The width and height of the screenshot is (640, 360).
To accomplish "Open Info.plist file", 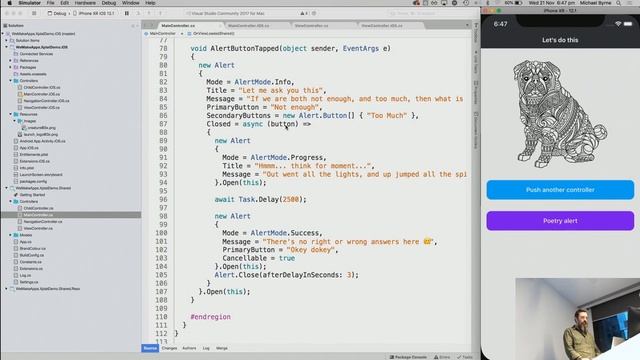I will pos(27,168).
